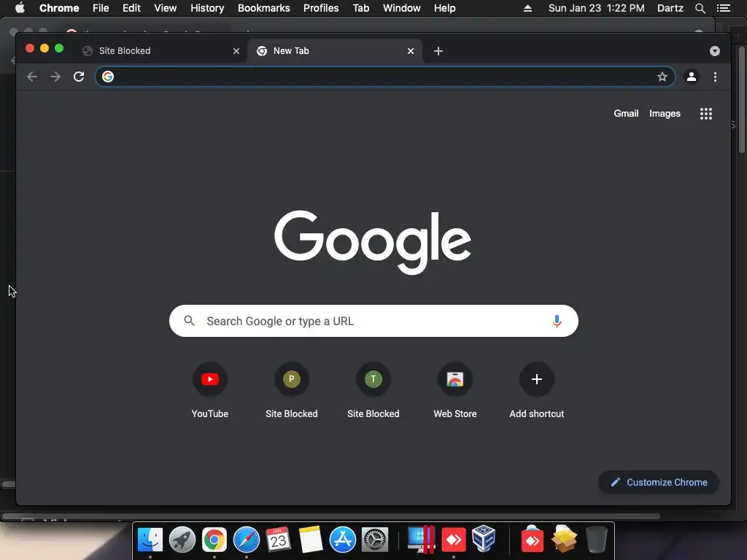Image resolution: width=747 pixels, height=560 pixels.
Task: Open Notes from the Dock
Action: pyautogui.click(x=311, y=540)
